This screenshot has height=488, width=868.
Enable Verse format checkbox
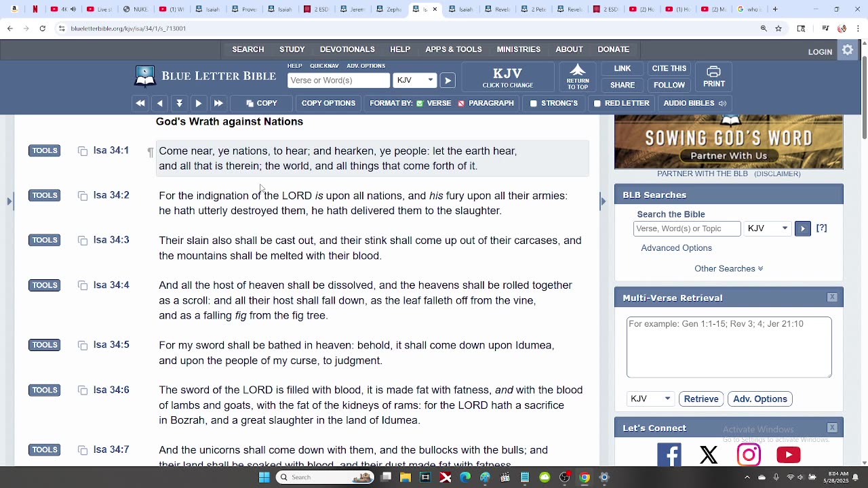[x=420, y=104]
